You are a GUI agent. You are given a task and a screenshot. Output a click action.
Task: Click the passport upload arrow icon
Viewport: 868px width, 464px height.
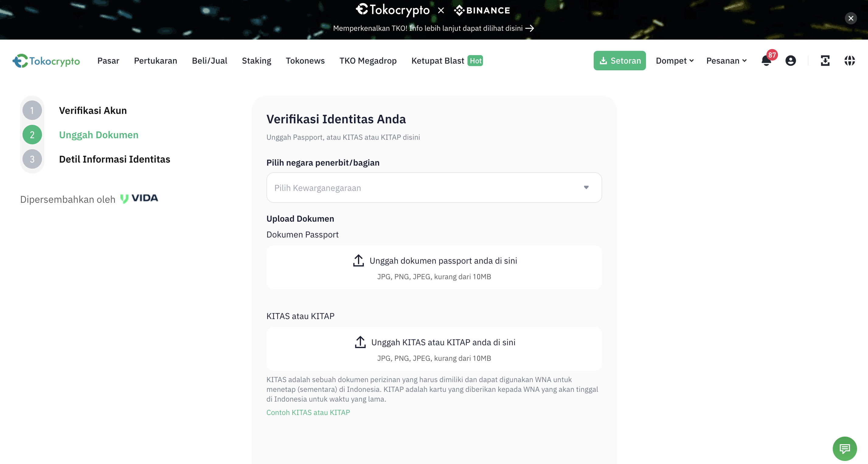point(358,260)
